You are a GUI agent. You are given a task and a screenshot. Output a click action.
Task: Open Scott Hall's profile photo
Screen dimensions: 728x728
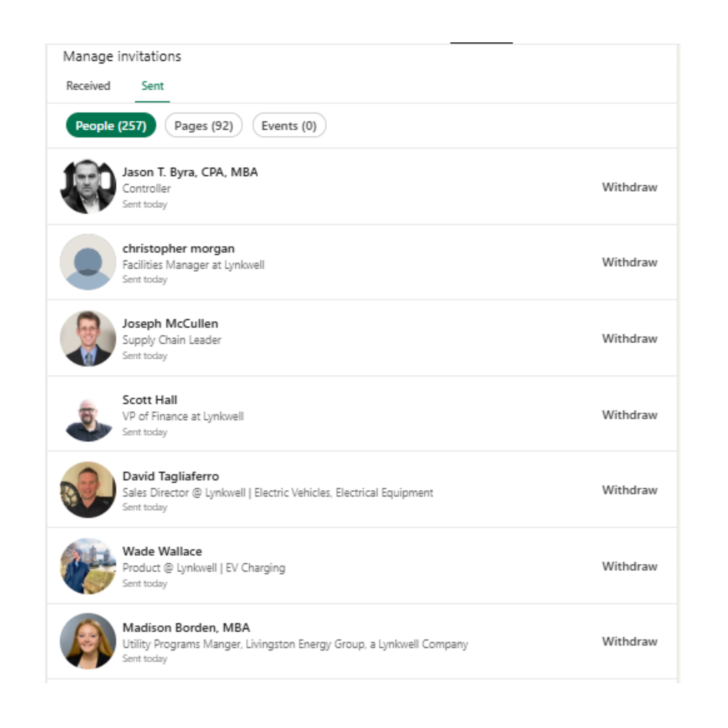[88, 414]
